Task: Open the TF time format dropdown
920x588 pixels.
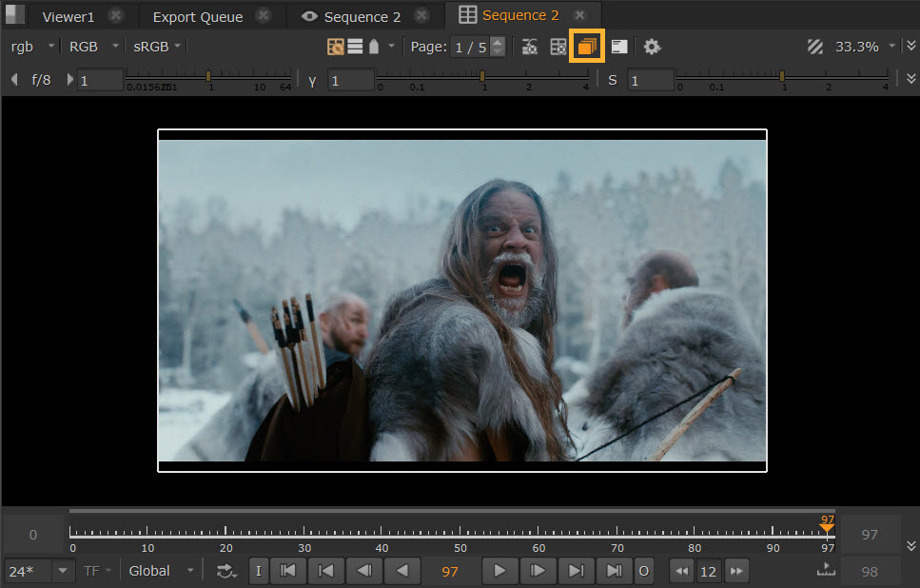Action: pyautogui.click(x=97, y=571)
